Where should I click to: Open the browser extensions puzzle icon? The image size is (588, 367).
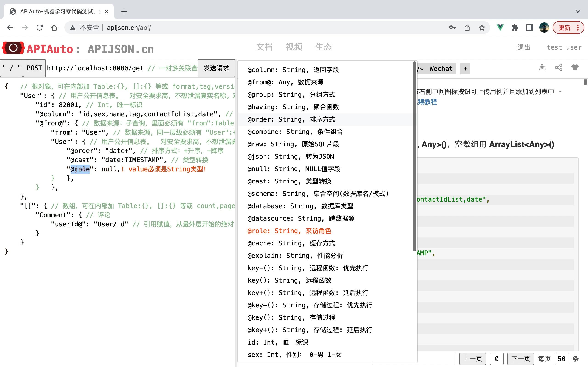click(515, 28)
